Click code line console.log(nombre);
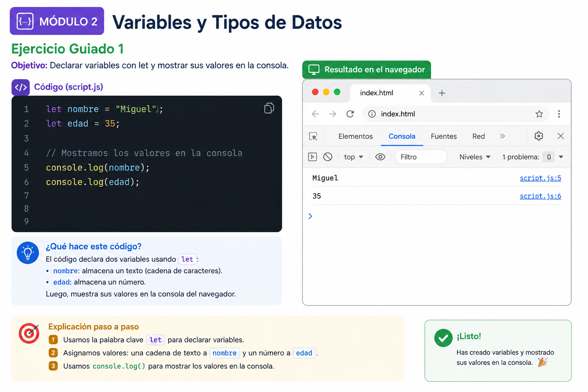 [98, 168]
